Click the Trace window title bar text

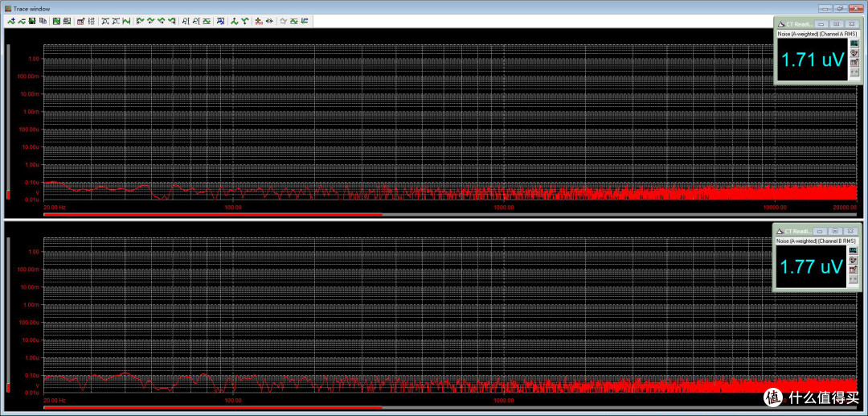pos(31,8)
